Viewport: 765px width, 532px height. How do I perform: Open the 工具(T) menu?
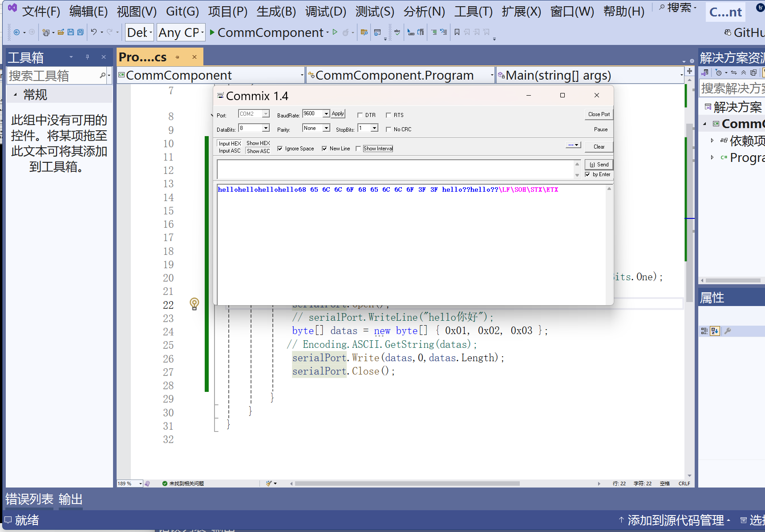pyautogui.click(x=473, y=11)
